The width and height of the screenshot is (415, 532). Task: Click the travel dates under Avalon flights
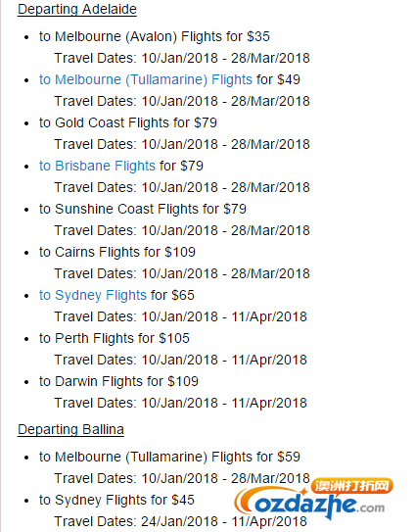coord(182,58)
